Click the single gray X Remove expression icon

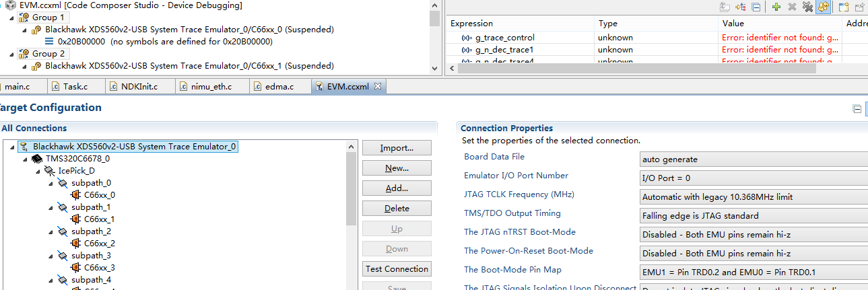[792, 7]
